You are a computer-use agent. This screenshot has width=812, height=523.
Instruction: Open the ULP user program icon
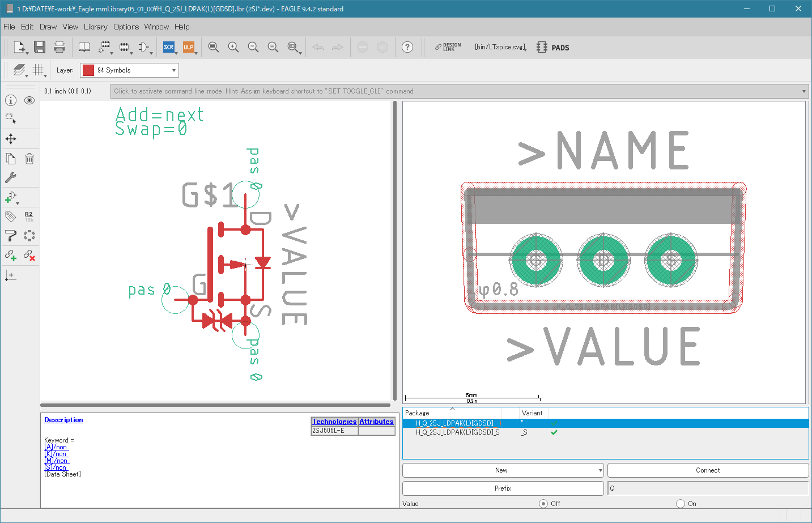188,47
